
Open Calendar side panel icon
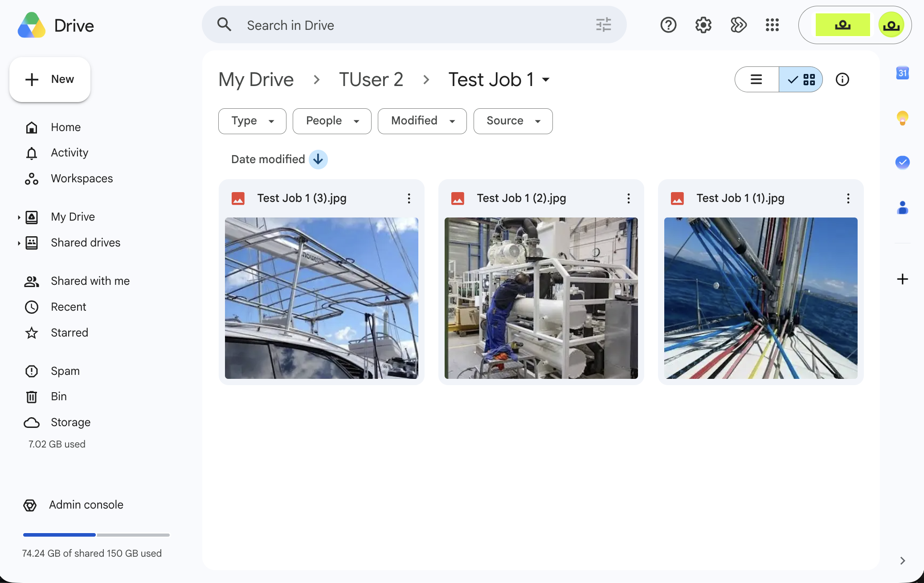click(x=903, y=73)
